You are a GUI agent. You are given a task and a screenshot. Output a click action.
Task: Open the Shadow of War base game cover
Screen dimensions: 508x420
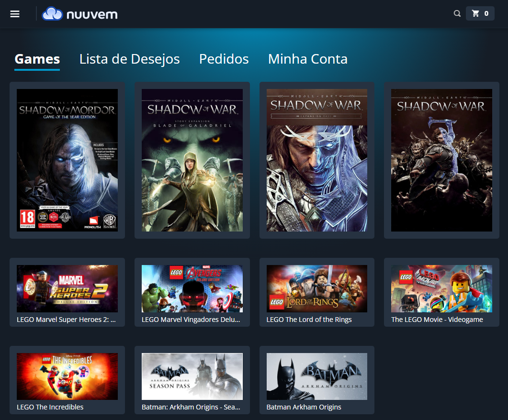pyautogui.click(x=441, y=160)
